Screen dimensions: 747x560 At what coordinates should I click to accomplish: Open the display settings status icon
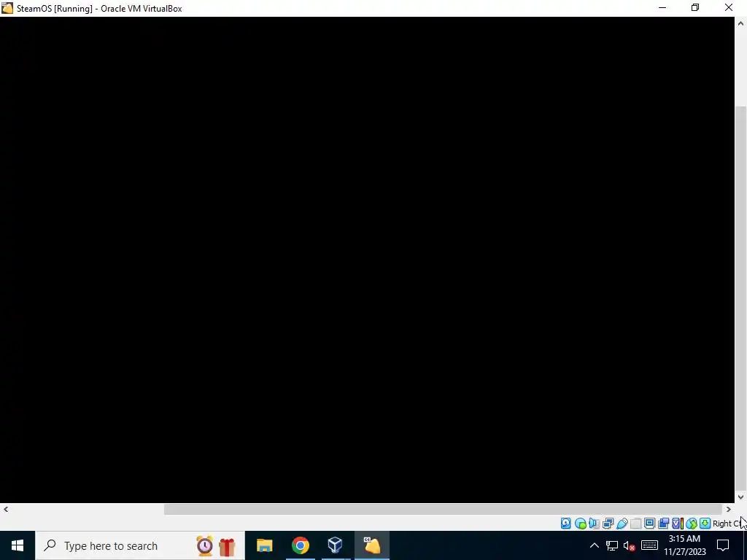[649, 524]
